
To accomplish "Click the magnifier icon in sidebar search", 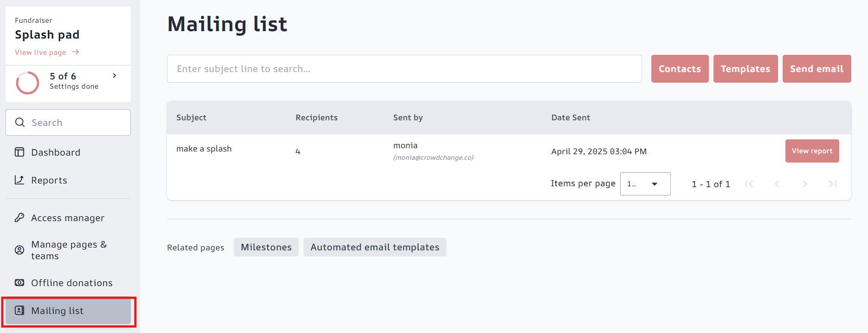I will click(20, 123).
